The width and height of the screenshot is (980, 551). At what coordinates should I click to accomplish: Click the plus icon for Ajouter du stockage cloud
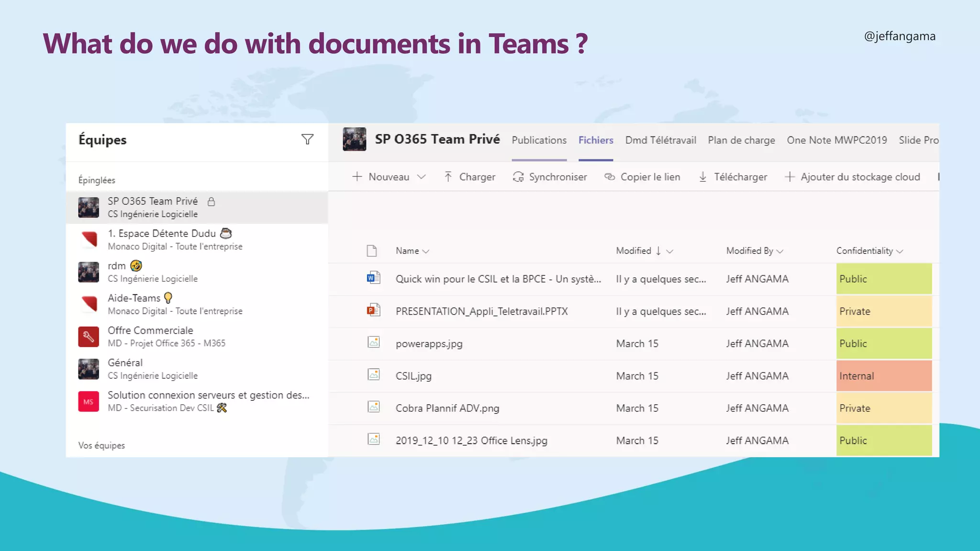(790, 176)
